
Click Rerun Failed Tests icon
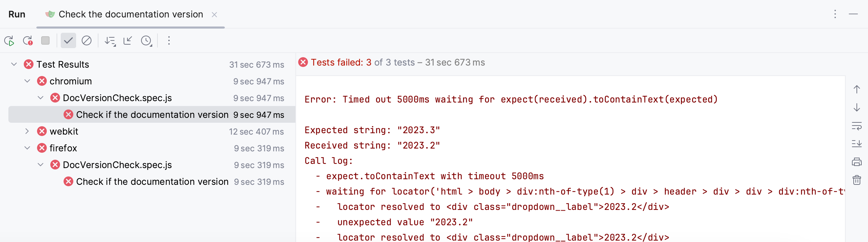(x=28, y=41)
